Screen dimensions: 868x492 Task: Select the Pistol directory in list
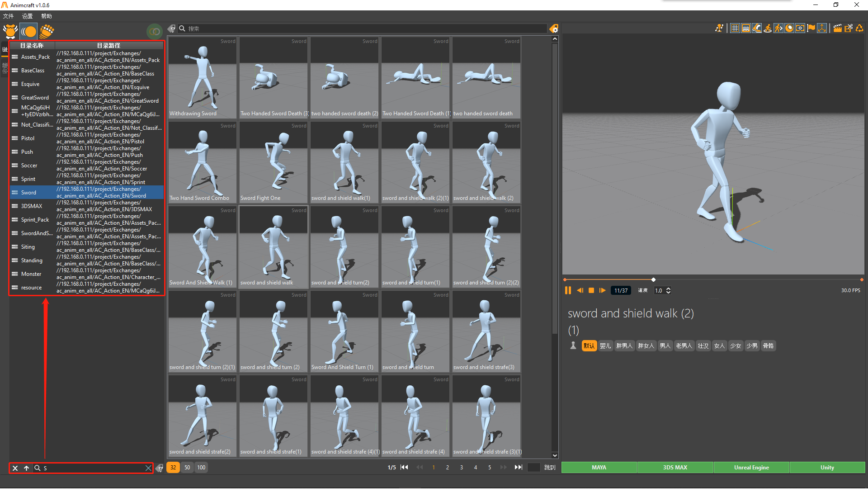click(x=28, y=138)
